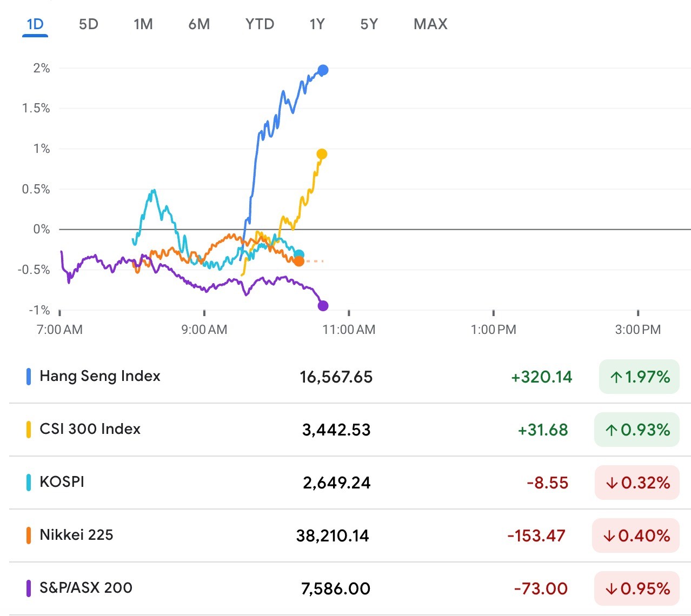Click the -1% y-axis label
The height and width of the screenshot is (616, 691).
click(39, 310)
